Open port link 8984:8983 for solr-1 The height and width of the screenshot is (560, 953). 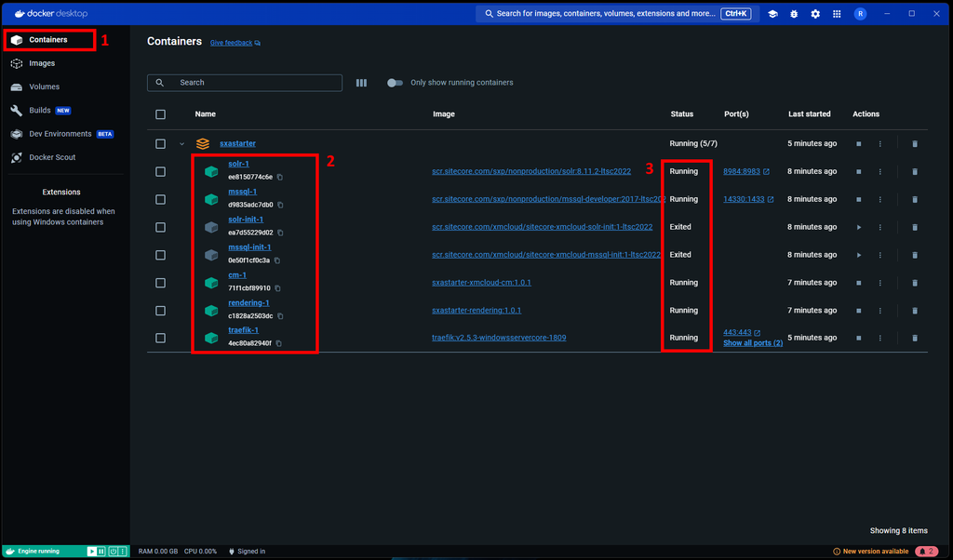point(742,171)
